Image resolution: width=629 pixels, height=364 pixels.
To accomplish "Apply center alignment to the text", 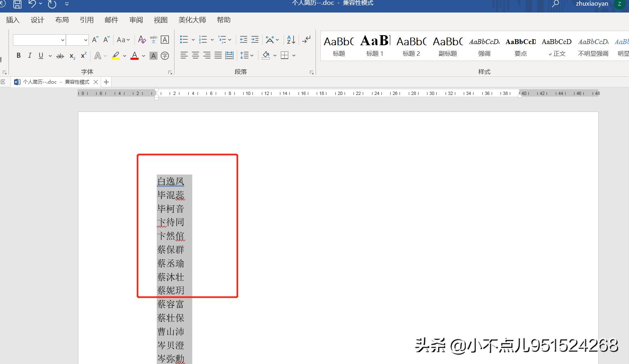I will [196, 55].
